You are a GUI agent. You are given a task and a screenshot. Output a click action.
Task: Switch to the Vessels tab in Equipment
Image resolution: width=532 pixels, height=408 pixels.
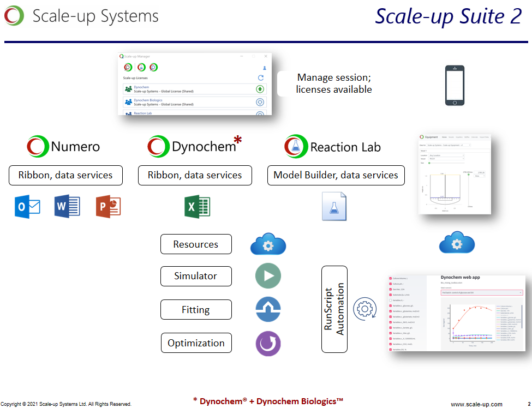point(451,137)
